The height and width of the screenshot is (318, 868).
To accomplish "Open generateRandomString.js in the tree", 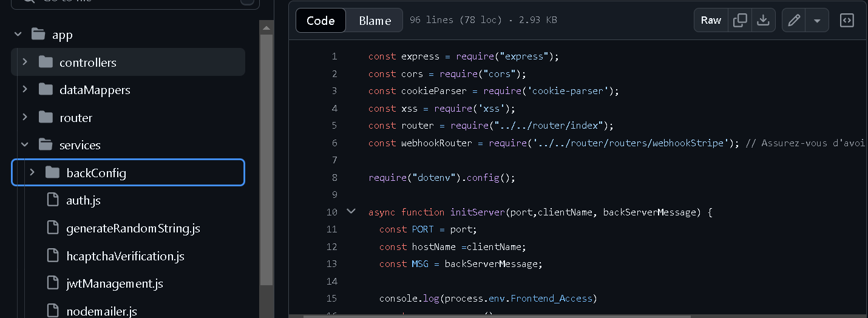I will pos(133,228).
